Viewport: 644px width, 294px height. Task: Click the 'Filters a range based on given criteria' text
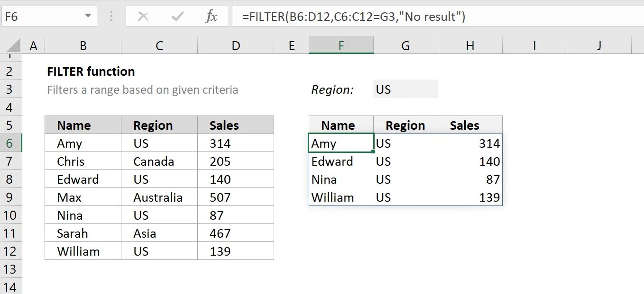click(x=142, y=90)
